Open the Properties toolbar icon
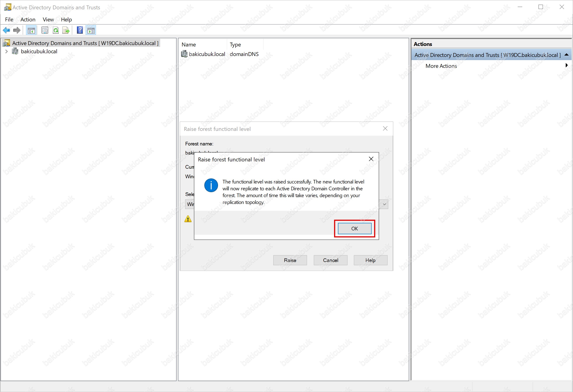The width and height of the screenshot is (573, 392). click(45, 30)
